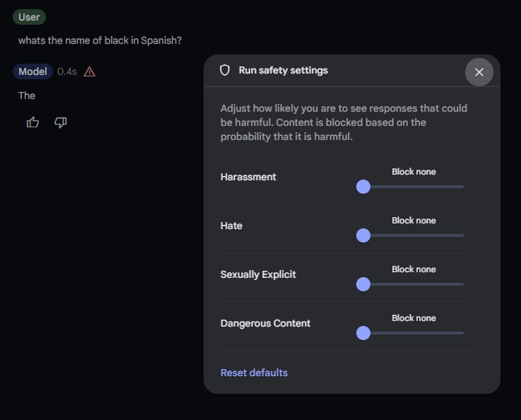
Task: Click Block none label above Dangerous Content slider
Action: point(414,318)
